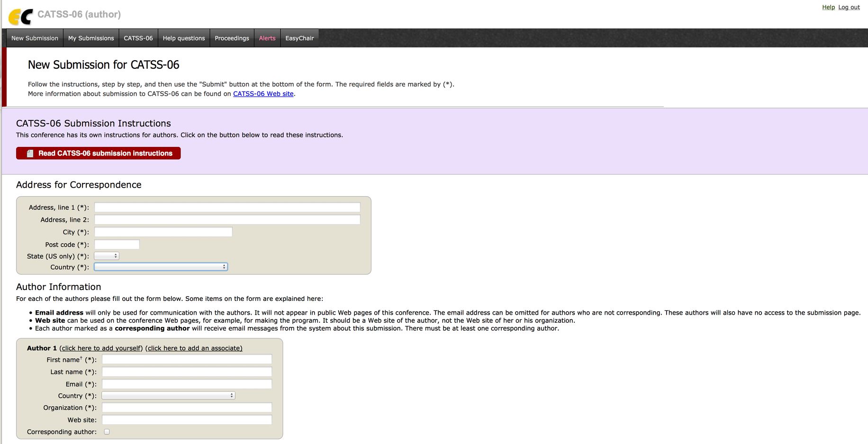The image size is (868, 444).
Task: Open the CATSS-06 menu tab
Action: click(138, 38)
